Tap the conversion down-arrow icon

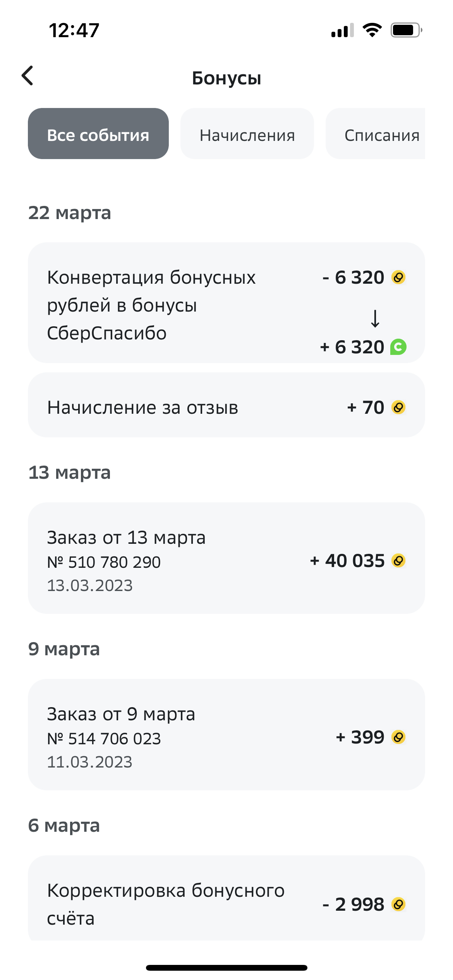[375, 319]
